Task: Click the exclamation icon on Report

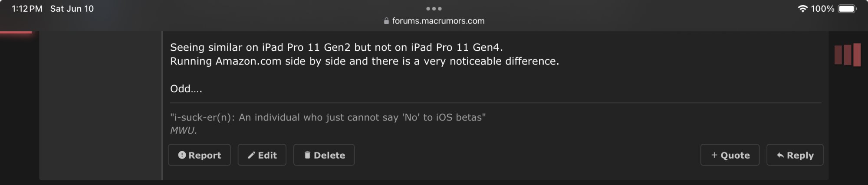Action: [182, 155]
